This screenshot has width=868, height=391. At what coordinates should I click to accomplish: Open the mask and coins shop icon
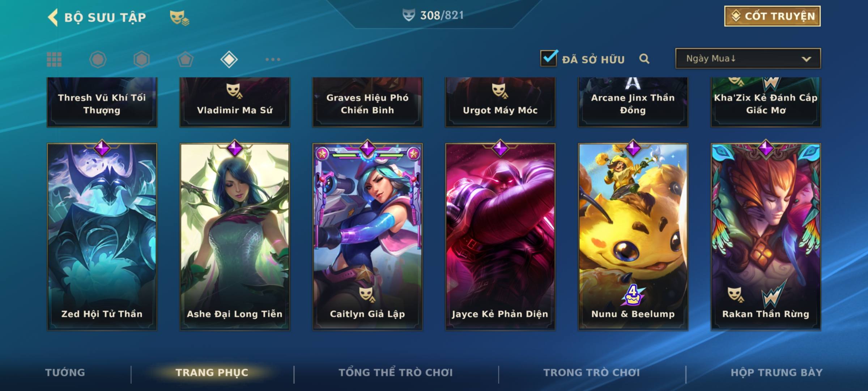coord(179,17)
